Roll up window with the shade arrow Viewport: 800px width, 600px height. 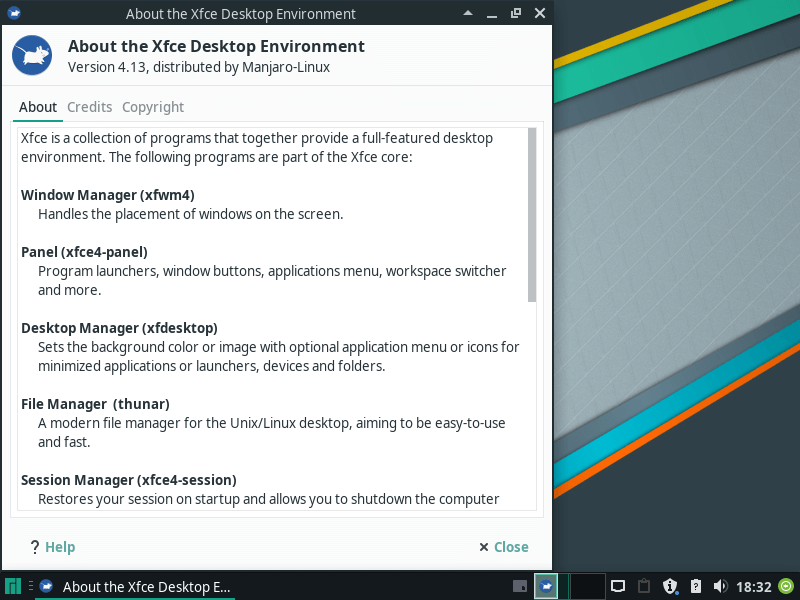pyautogui.click(x=468, y=13)
